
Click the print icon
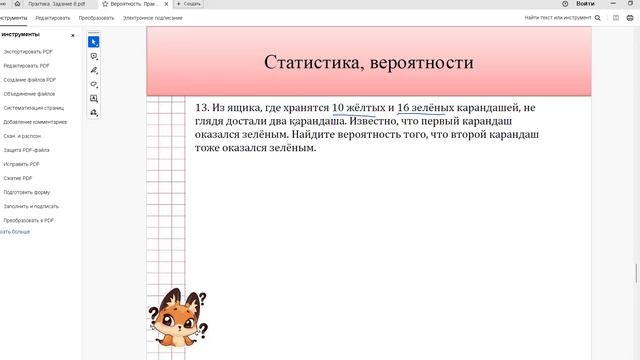click(x=630, y=18)
